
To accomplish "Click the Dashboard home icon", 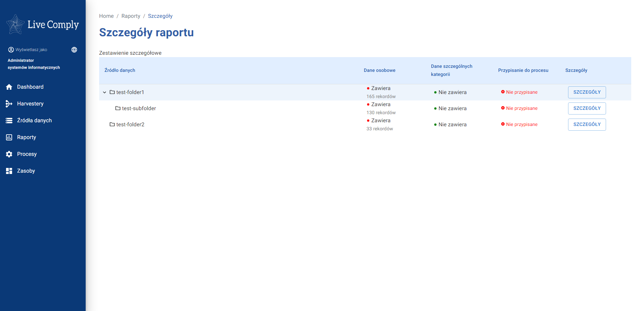I will coord(9,87).
